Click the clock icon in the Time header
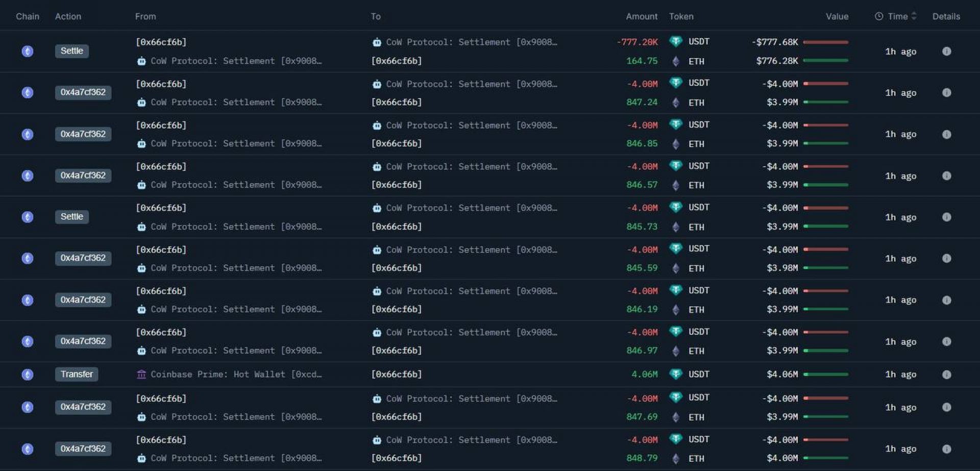Screen dimensions: 980x471 [x=878, y=16]
